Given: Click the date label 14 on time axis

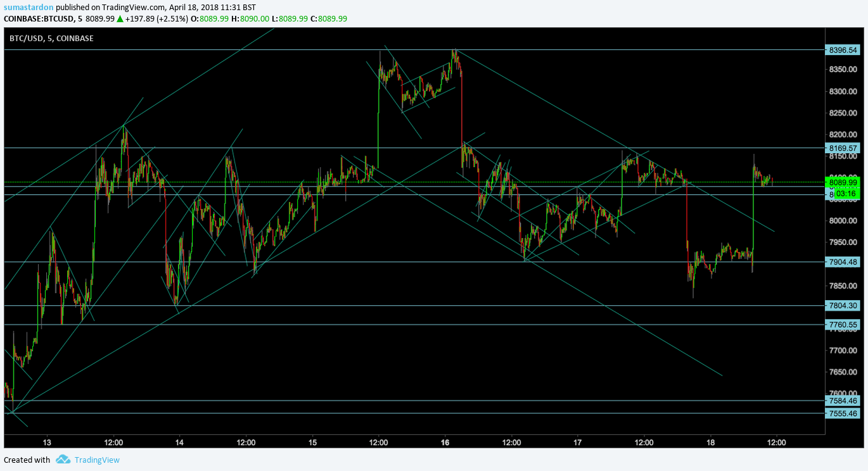Looking at the screenshot, I should (179, 442).
